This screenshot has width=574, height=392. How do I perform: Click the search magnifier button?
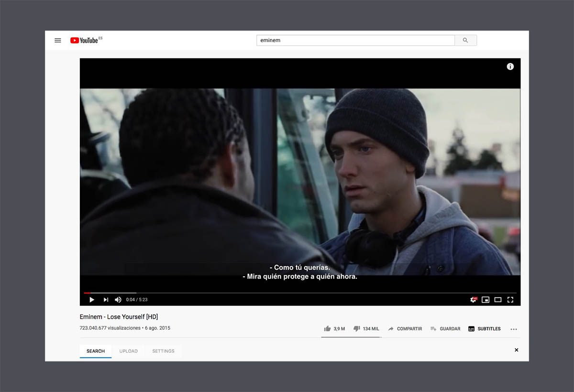click(x=465, y=41)
